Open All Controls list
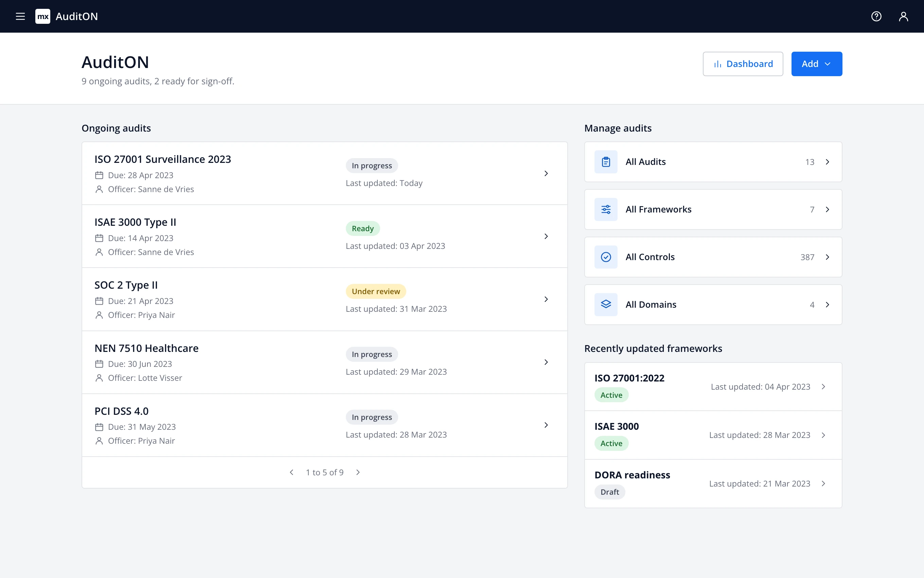The height and width of the screenshot is (578, 924). (x=713, y=257)
